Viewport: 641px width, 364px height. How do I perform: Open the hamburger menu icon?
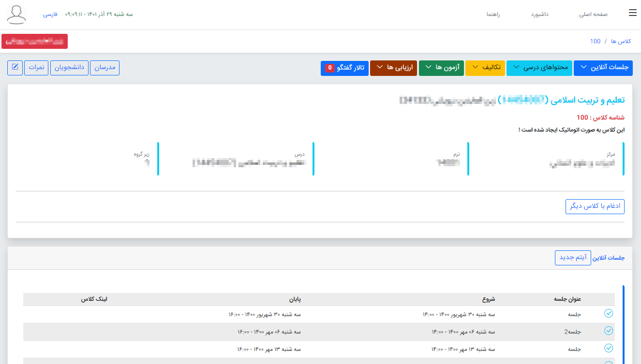point(632,13)
